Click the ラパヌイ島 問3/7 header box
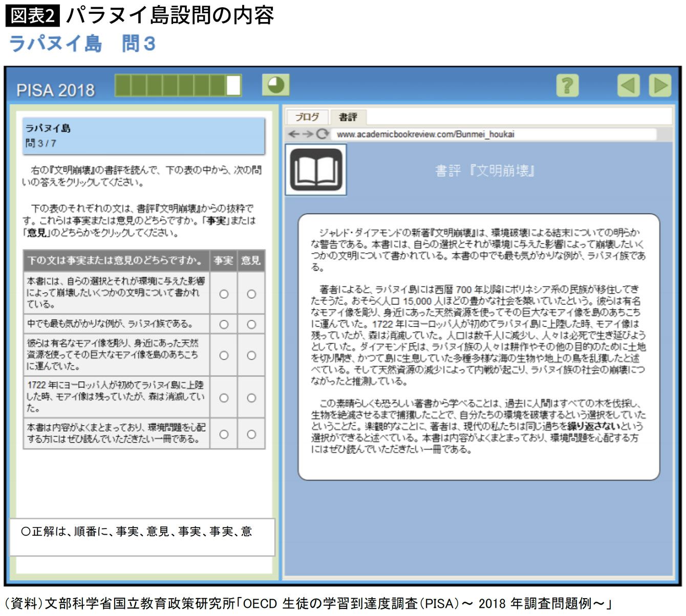Viewport: 686px width, 616px height. point(143,136)
